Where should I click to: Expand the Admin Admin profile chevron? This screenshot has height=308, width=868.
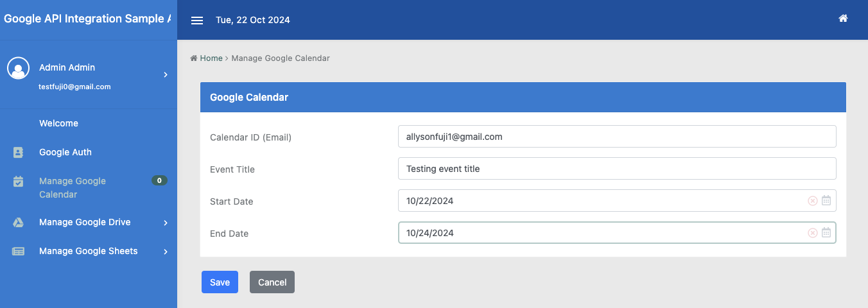(166, 75)
